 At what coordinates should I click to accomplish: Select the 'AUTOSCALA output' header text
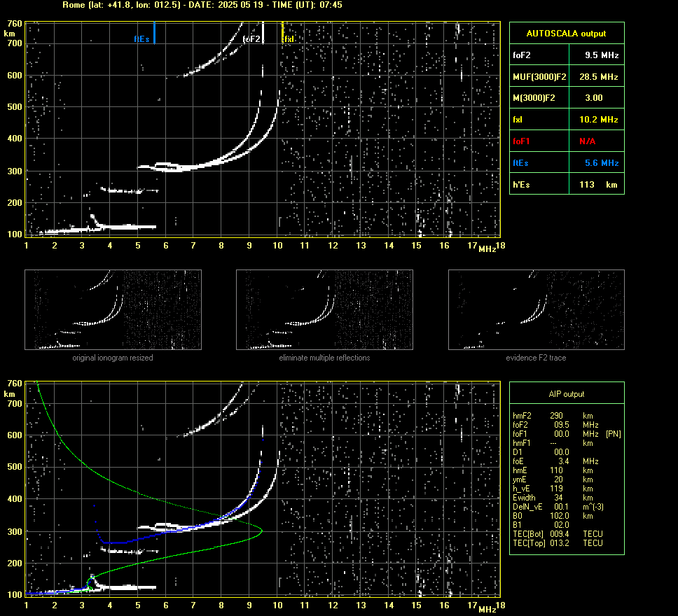tap(566, 34)
